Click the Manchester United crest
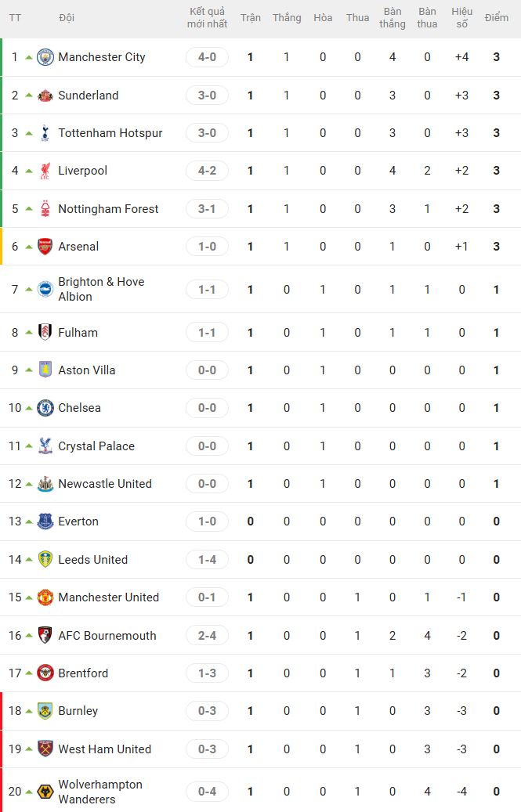The width and height of the screenshot is (521, 812). 45,597
